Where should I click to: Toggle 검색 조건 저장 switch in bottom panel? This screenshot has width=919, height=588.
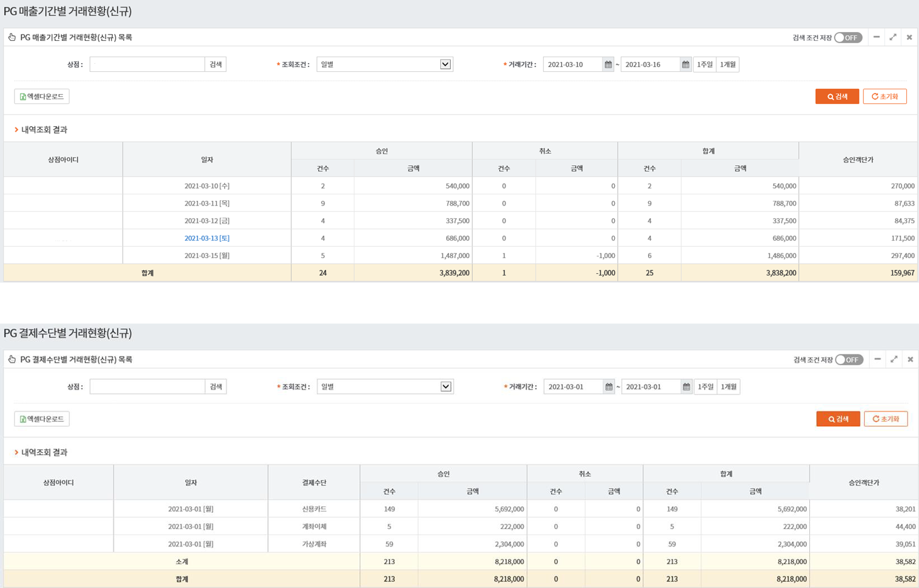click(x=848, y=360)
